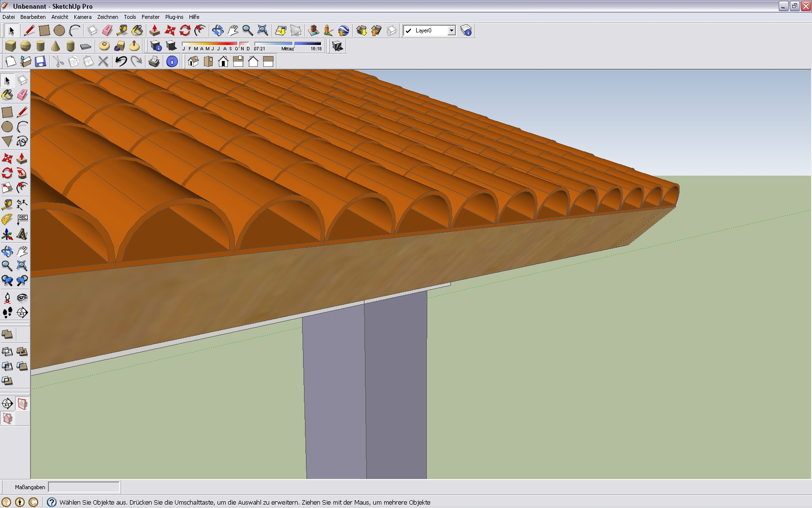Open the Zeichnen menu
The width and height of the screenshot is (812, 508).
pos(108,17)
